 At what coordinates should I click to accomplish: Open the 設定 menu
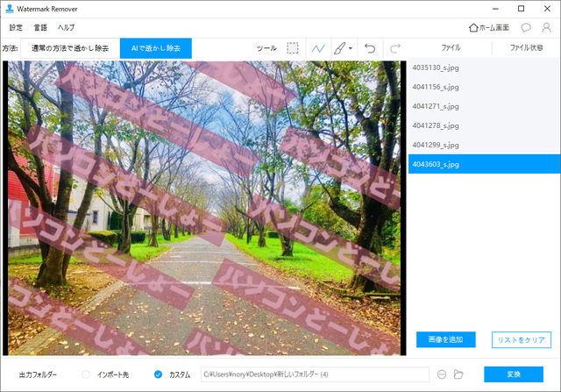17,27
